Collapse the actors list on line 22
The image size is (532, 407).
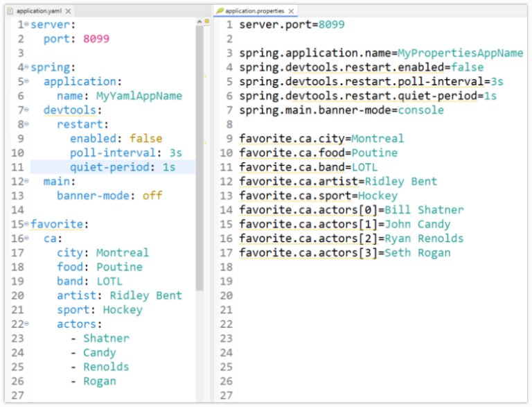tap(27, 324)
